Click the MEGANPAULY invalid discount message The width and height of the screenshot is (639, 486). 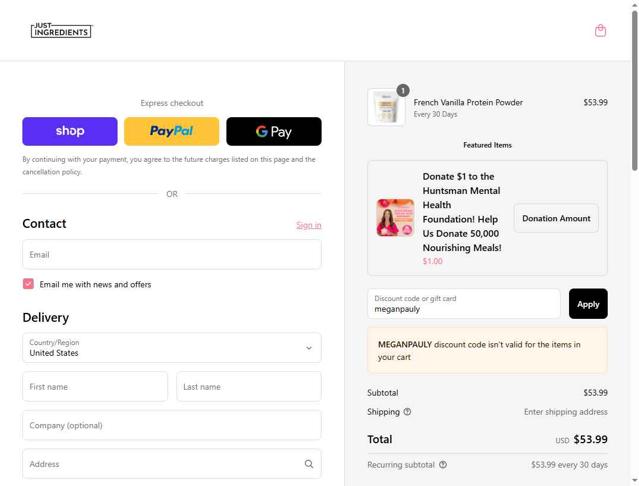coord(487,350)
